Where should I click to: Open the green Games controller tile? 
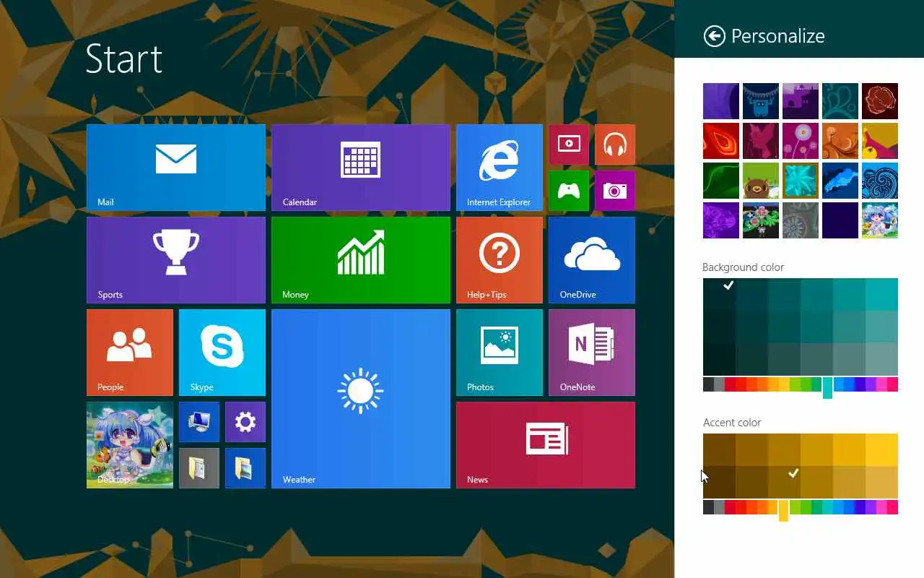569,191
